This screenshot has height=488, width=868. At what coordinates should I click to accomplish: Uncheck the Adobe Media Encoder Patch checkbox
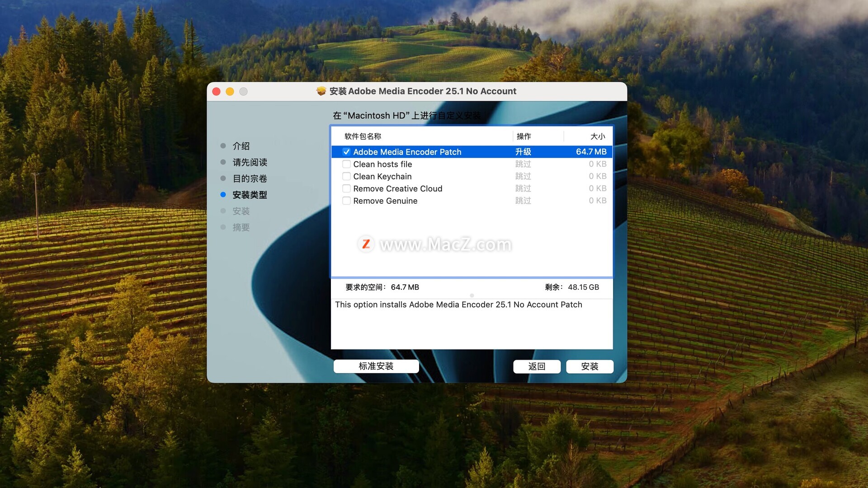tap(346, 152)
